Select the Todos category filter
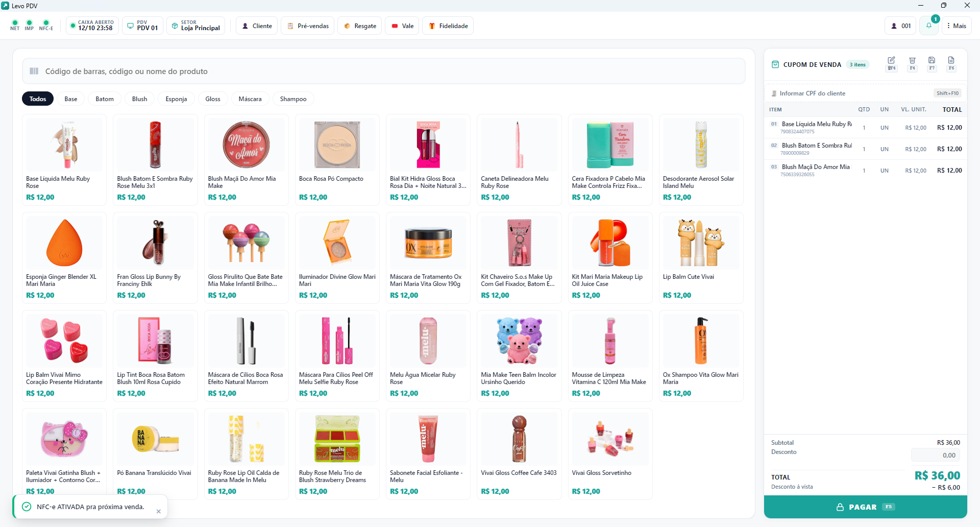 pyautogui.click(x=38, y=99)
